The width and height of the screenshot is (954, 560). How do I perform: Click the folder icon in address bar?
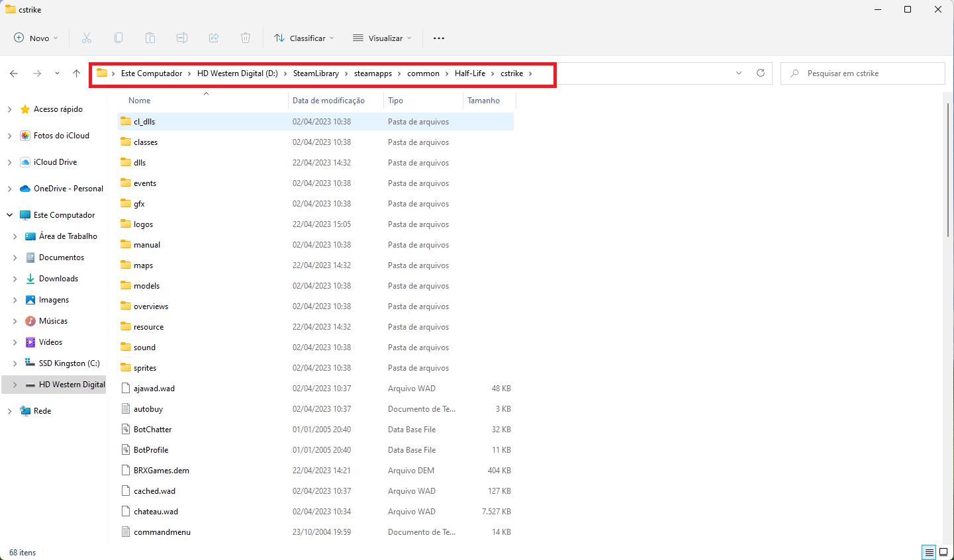pos(102,73)
